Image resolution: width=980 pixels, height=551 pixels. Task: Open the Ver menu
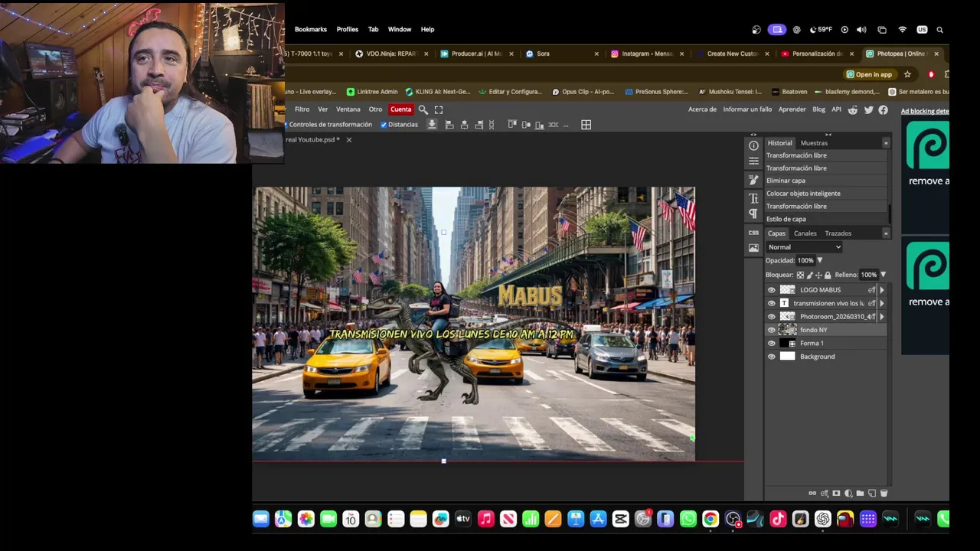pyautogui.click(x=323, y=109)
